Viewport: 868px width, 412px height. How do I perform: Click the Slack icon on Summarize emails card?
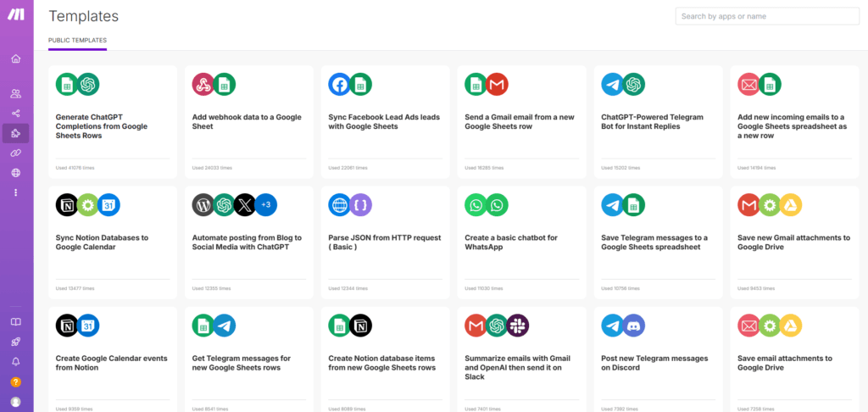coord(518,326)
